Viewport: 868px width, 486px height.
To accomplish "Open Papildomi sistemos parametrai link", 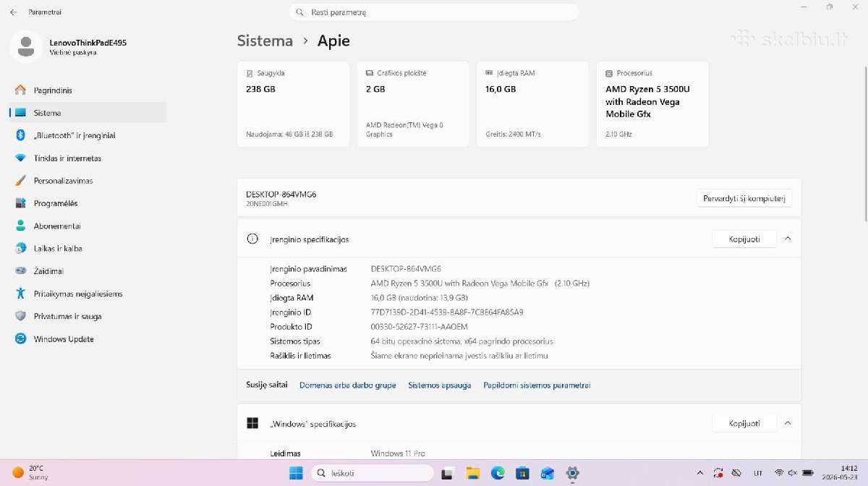I will [537, 385].
